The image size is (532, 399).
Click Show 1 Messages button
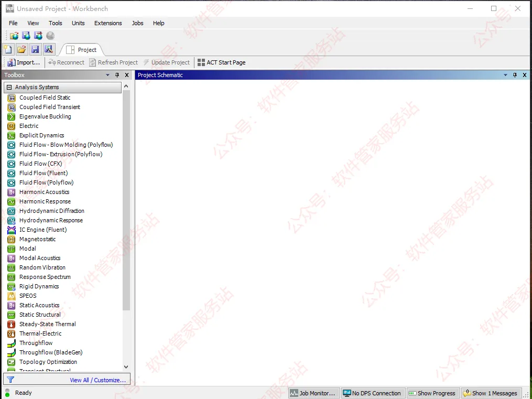click(491, 393)
